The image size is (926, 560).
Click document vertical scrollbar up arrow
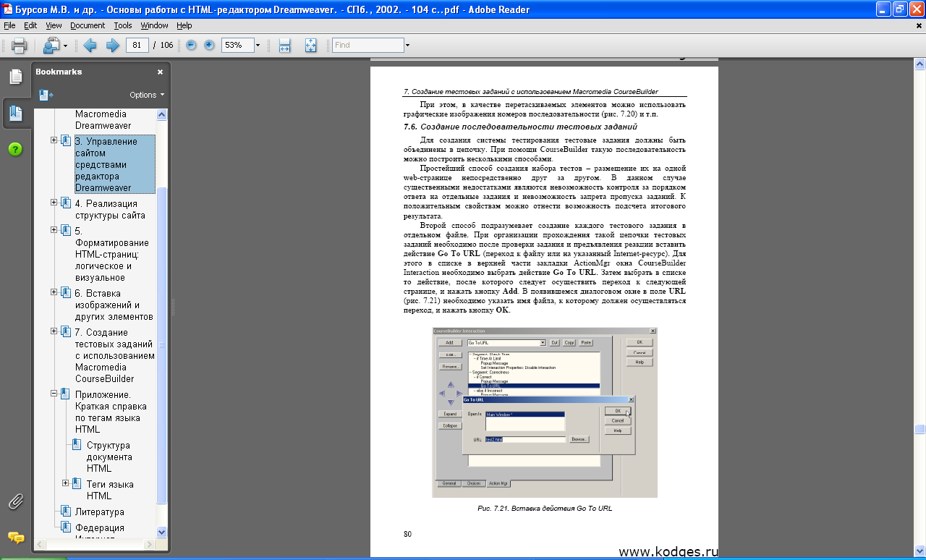tap(919, 64)
